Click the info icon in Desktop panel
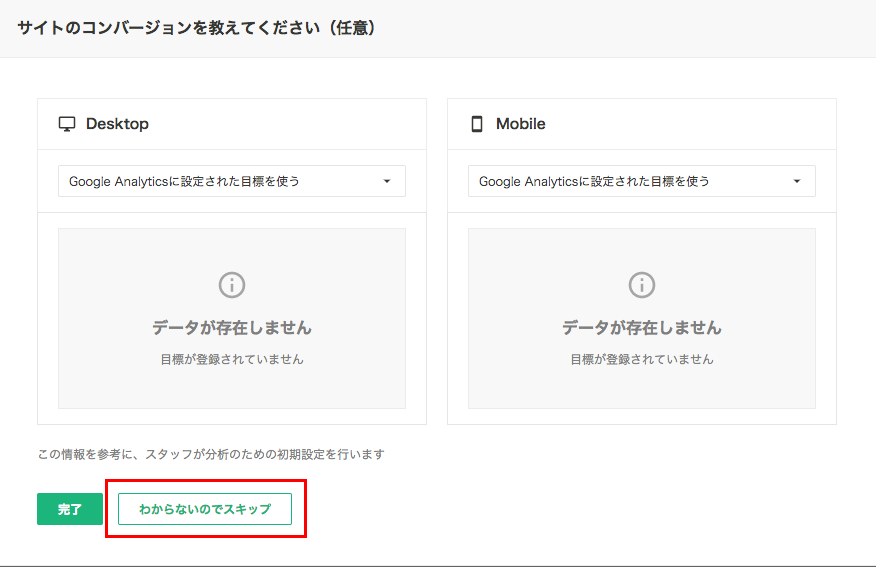 [232, 285]
